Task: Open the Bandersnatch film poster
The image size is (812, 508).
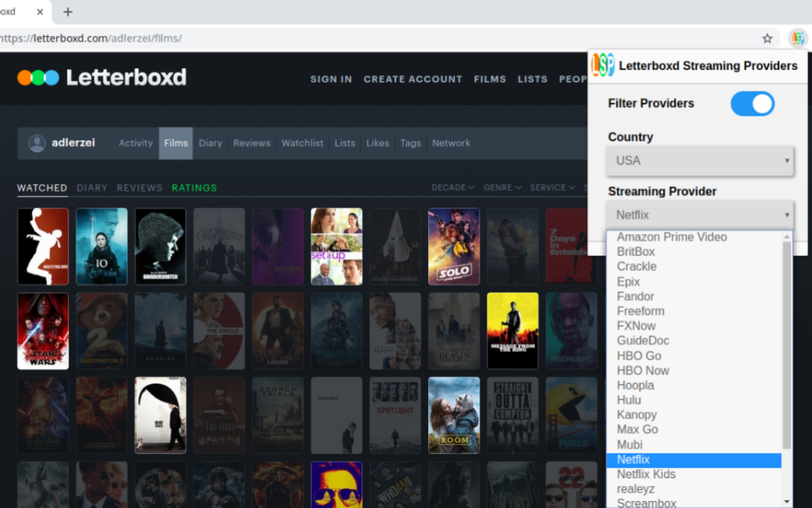Action: point(160,246)
